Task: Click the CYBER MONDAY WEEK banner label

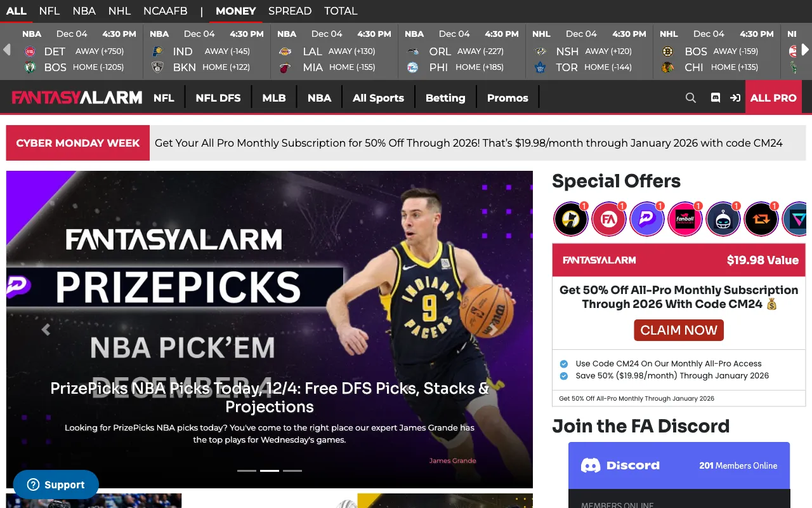Action: coord(78,143)
